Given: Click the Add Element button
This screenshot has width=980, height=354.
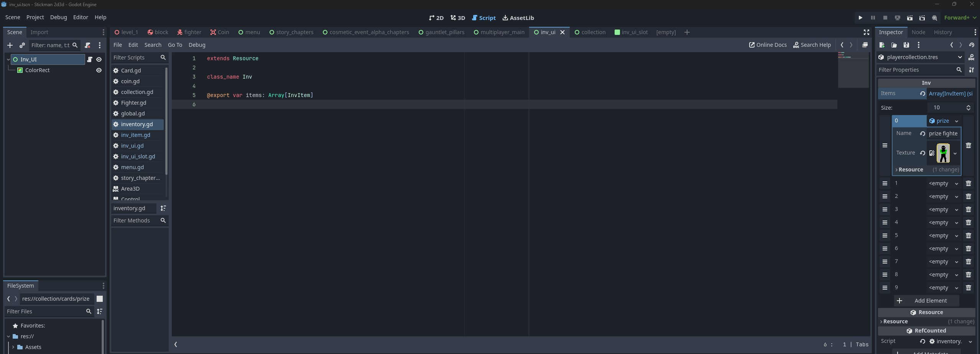Looking at the screenshot, I should coord(926,301).
